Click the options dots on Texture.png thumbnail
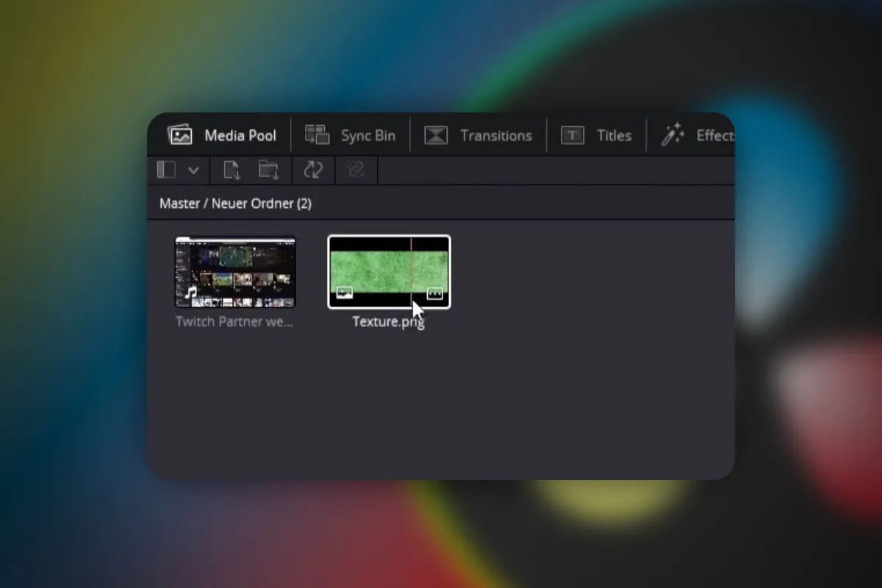 pyautogui.click(x=434, y=293)
